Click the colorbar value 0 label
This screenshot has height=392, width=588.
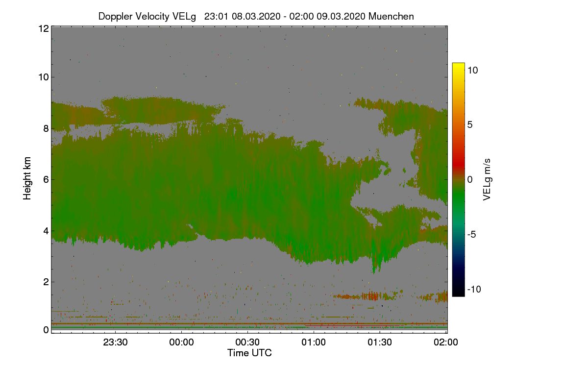coord(469,179)
